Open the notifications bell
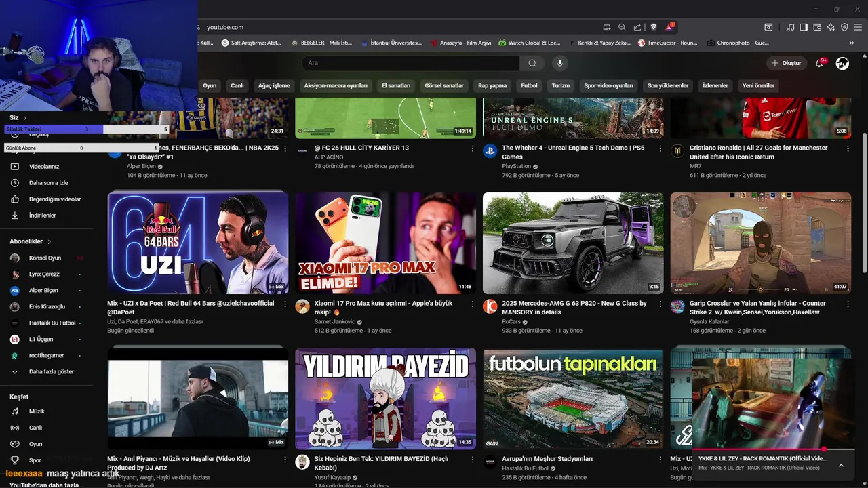 (x=819, y=63)
